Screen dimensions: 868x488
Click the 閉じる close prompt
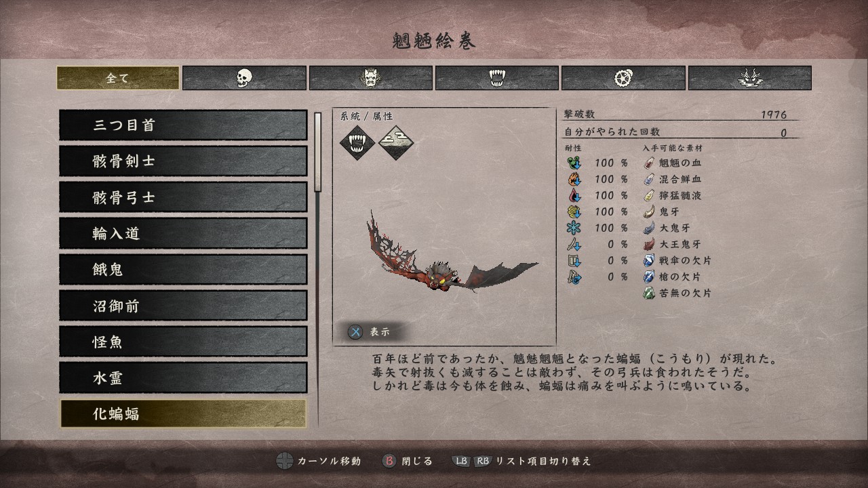408,461
